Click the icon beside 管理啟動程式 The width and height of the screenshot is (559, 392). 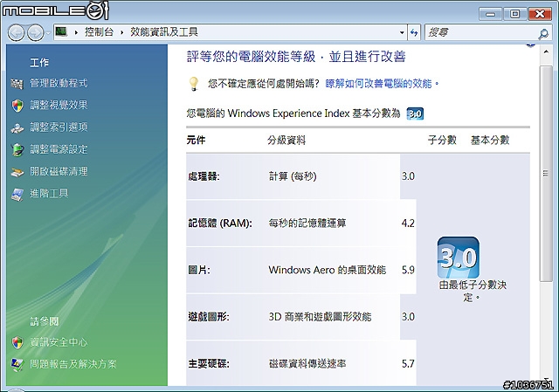[17, 84]
